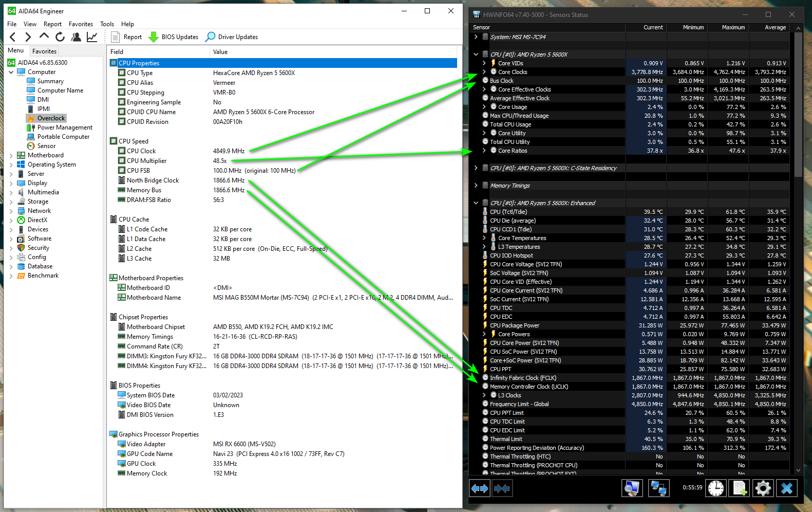Select the Security tree node

coord(39,248)
